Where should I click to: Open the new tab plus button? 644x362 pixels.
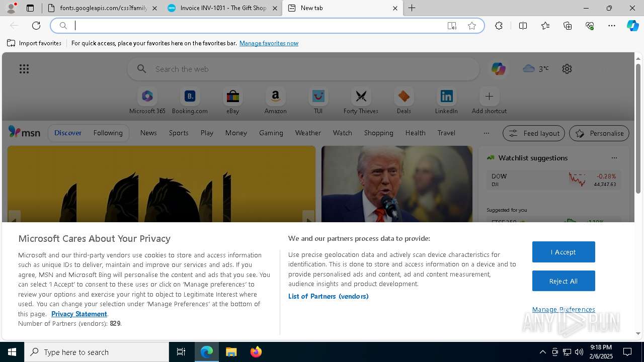(x=412, y=8)
